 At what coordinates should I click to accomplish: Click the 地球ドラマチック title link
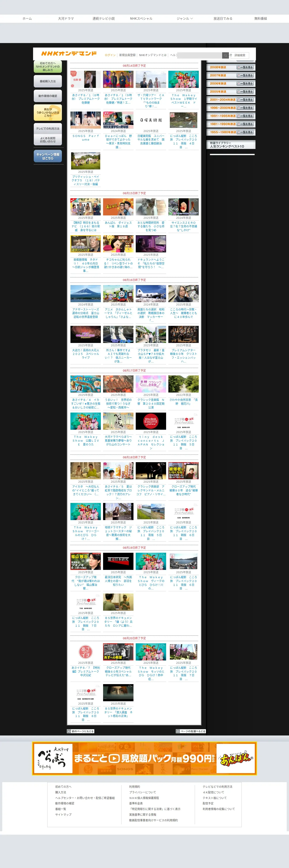(x=118, y=533)
